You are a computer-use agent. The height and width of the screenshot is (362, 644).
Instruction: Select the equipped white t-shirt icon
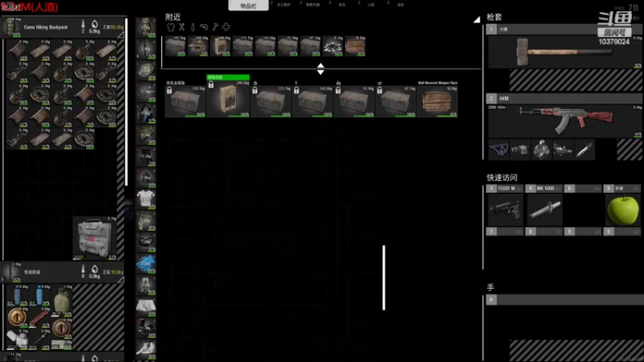coord(146,199)
